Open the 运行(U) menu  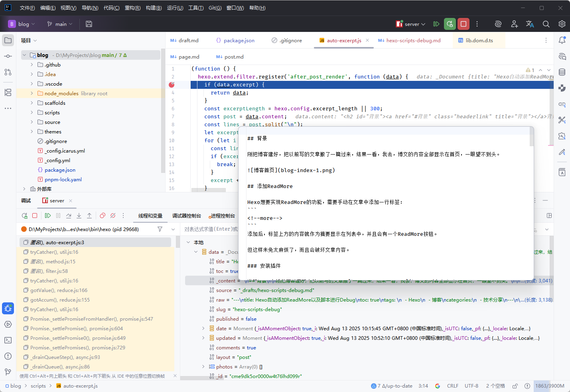[x=175, y=8]
